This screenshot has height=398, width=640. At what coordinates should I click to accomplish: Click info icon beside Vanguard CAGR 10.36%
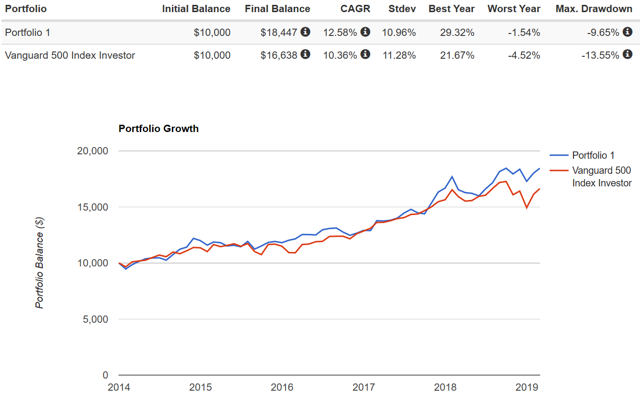(365, 54)
